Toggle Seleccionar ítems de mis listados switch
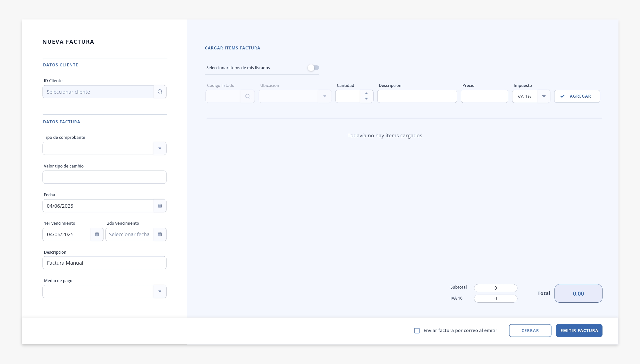Screen dimensions: 640x364 click(x=313, y=68)
